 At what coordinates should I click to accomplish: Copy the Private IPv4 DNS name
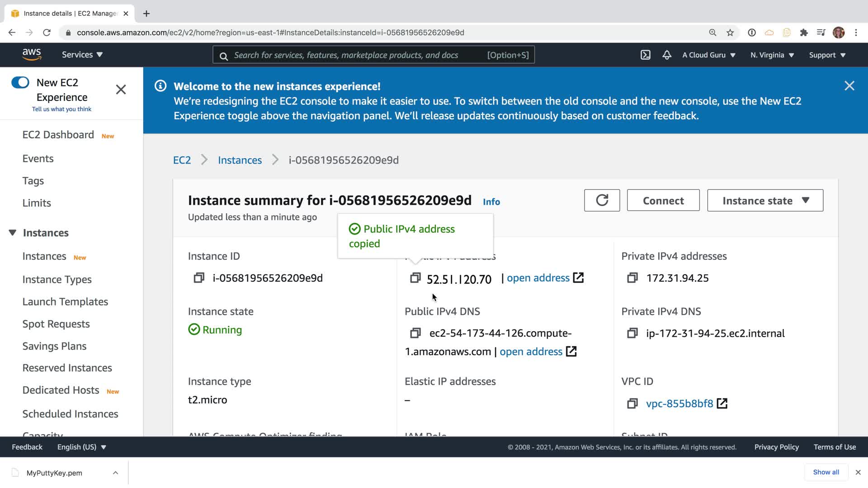632,333
